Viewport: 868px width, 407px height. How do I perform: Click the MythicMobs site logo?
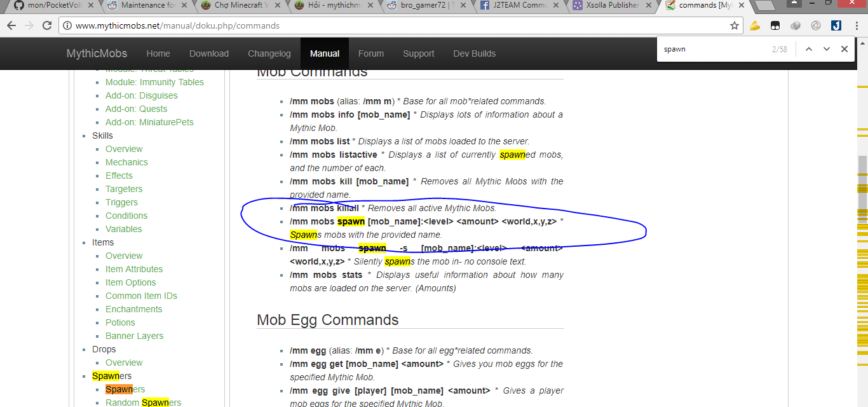[x=97, y=53]
